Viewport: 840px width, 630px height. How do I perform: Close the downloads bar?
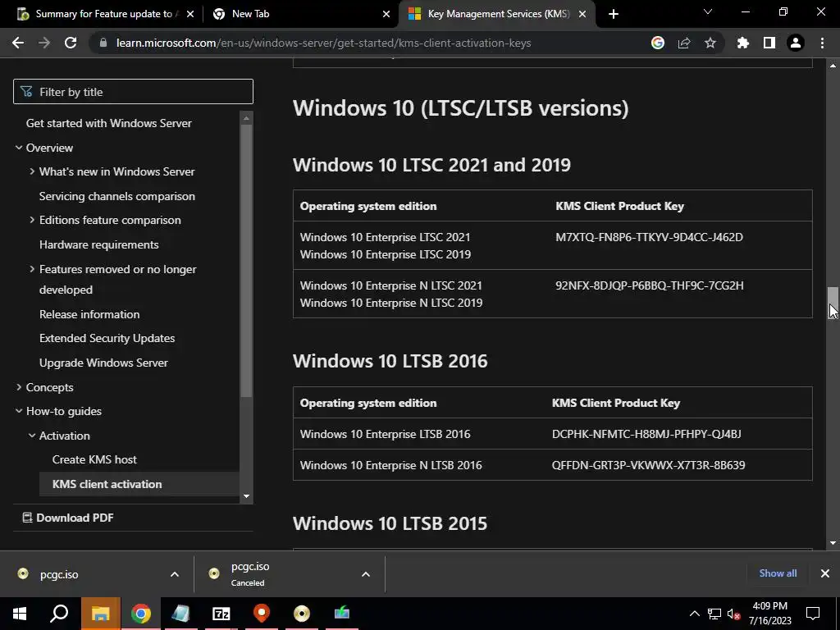(x=825, y=573)
